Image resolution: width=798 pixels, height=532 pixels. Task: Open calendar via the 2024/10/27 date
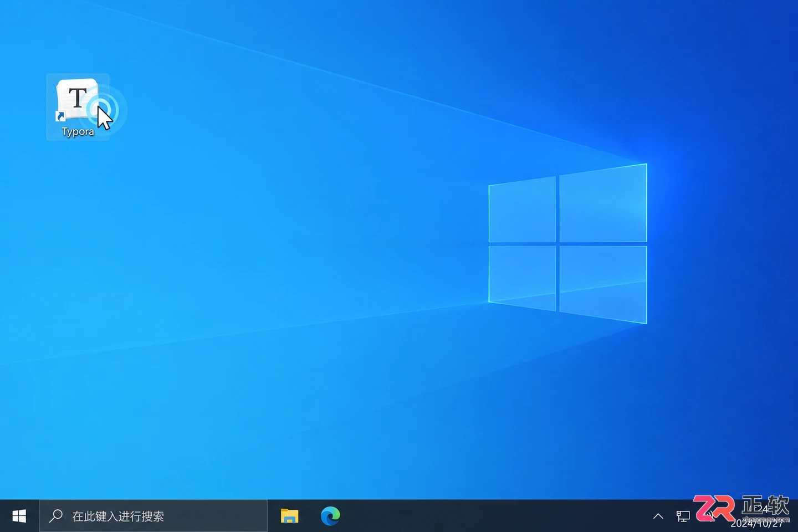(x=757, y=524)
